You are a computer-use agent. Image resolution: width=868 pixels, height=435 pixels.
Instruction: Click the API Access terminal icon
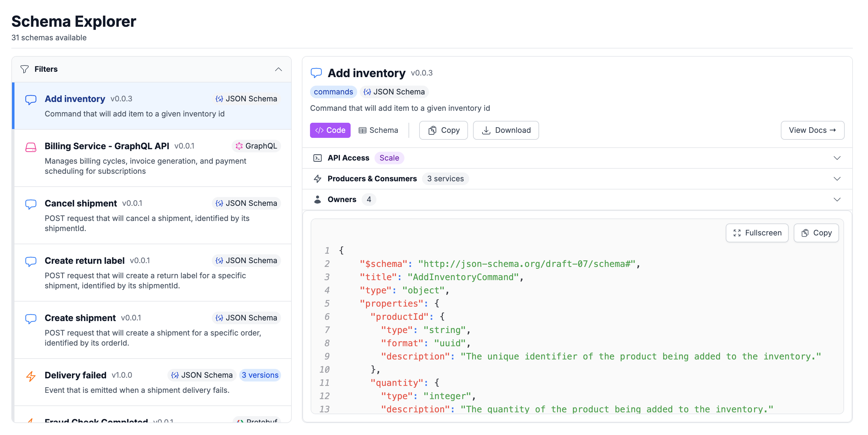coord(318,158)
